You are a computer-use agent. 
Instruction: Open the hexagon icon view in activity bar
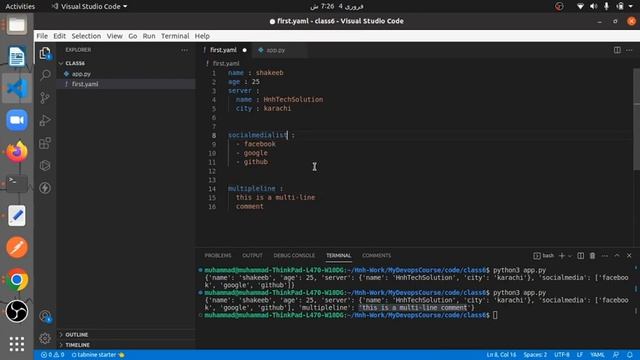[45, 165]
